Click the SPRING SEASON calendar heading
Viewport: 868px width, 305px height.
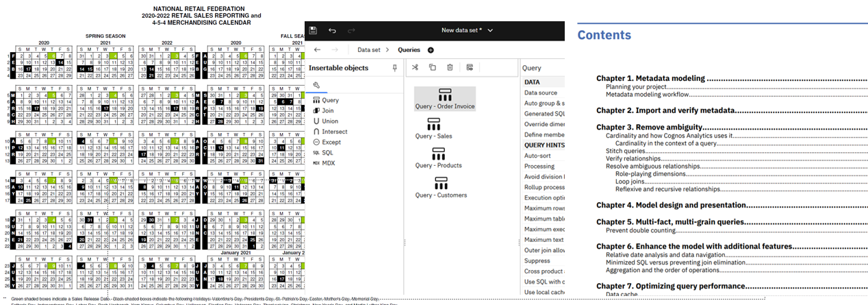(x=105, y=36)
